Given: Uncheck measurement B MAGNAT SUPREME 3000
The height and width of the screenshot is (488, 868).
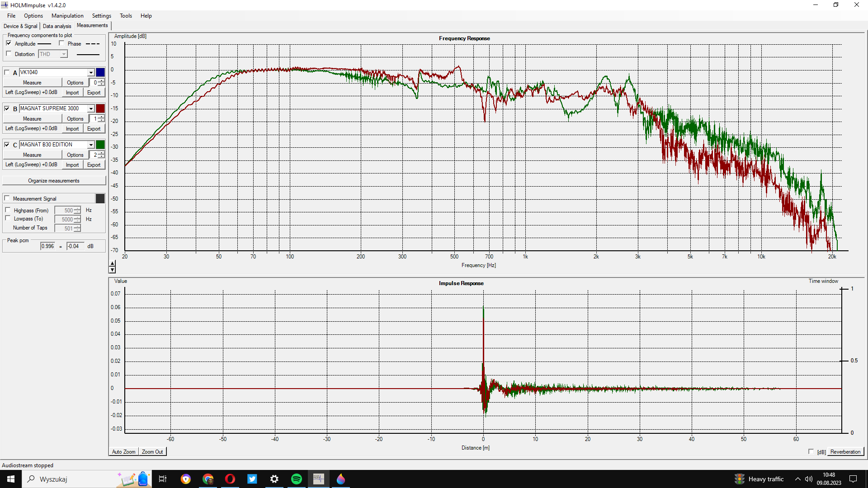Looking at the screenshot, I should tap(7, 108).
